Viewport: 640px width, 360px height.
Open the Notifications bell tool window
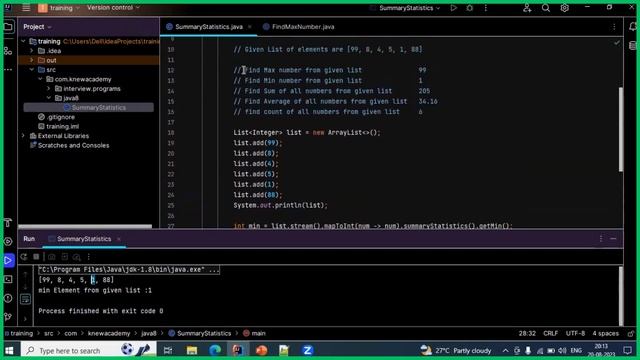tap(633, 27)
